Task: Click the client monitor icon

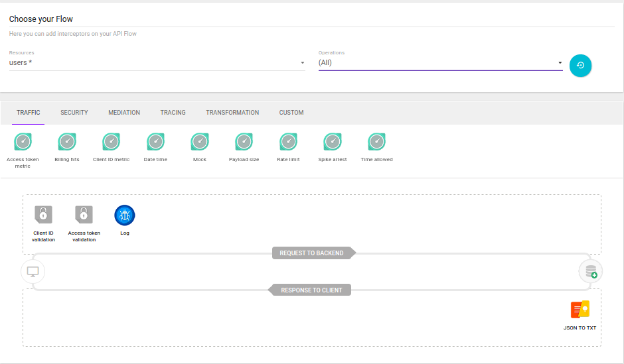Action: click(33, 271)
